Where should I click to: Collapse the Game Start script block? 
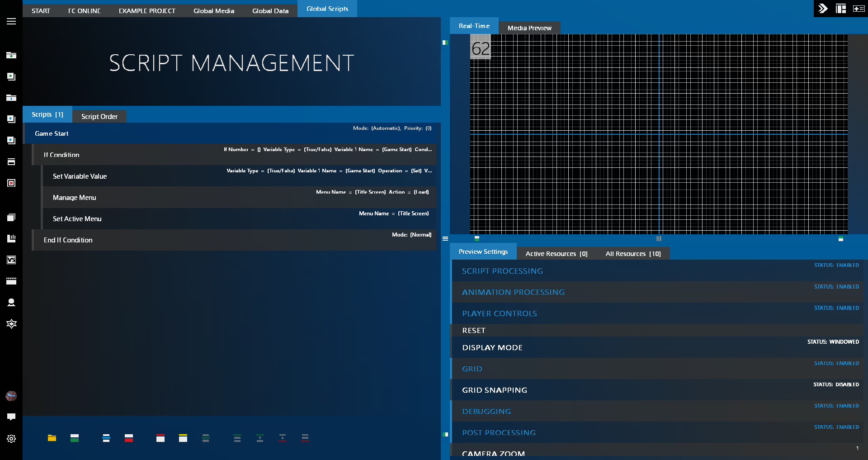pyautogui.click(x=51, y=133)
